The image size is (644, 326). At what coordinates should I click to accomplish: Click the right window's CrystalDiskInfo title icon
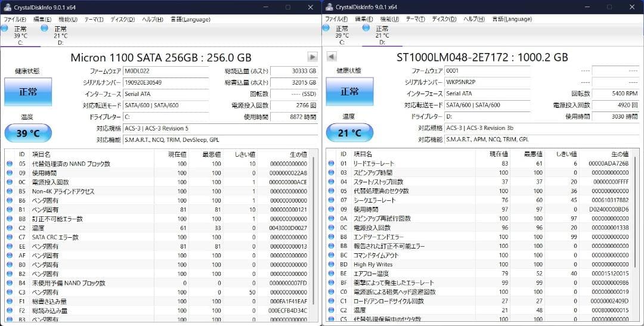click(329, 7)
